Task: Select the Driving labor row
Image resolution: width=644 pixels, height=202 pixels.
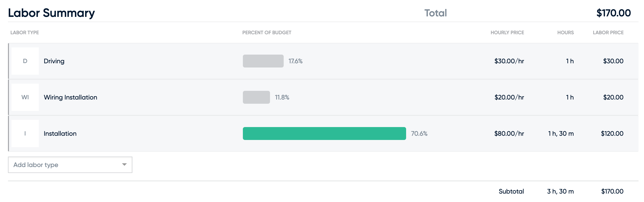Action: tap(323, 61)
